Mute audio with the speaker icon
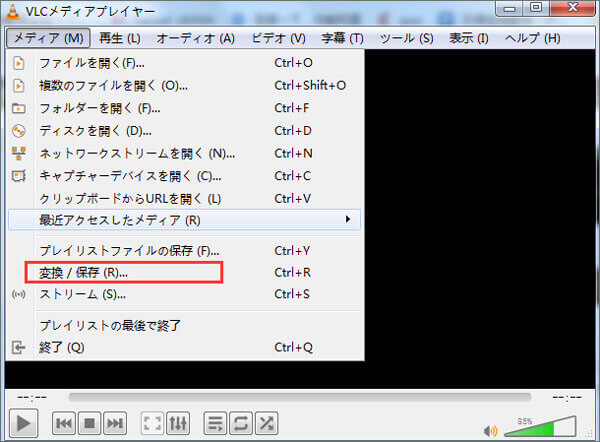Screen dimensions: 600x442 [491, 431]
